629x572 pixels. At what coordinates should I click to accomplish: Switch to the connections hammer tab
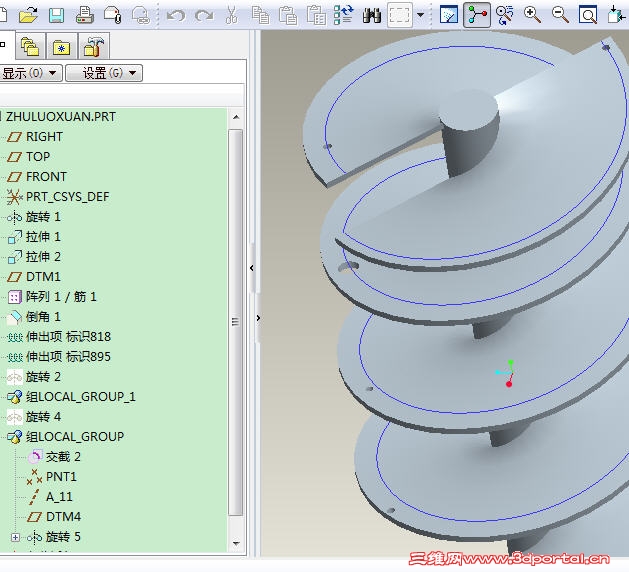point(94,47)
